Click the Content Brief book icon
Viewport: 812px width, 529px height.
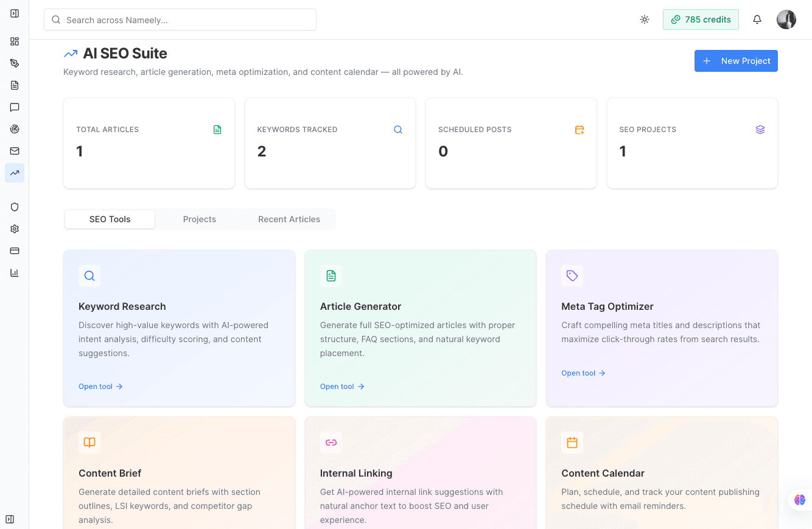tap(89, 443)
